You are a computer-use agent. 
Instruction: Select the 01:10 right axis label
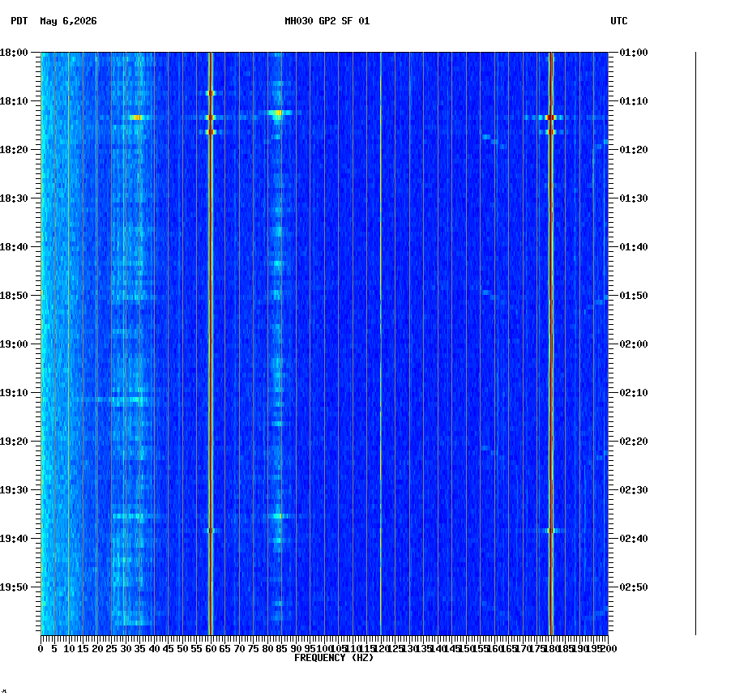[634, 101]
